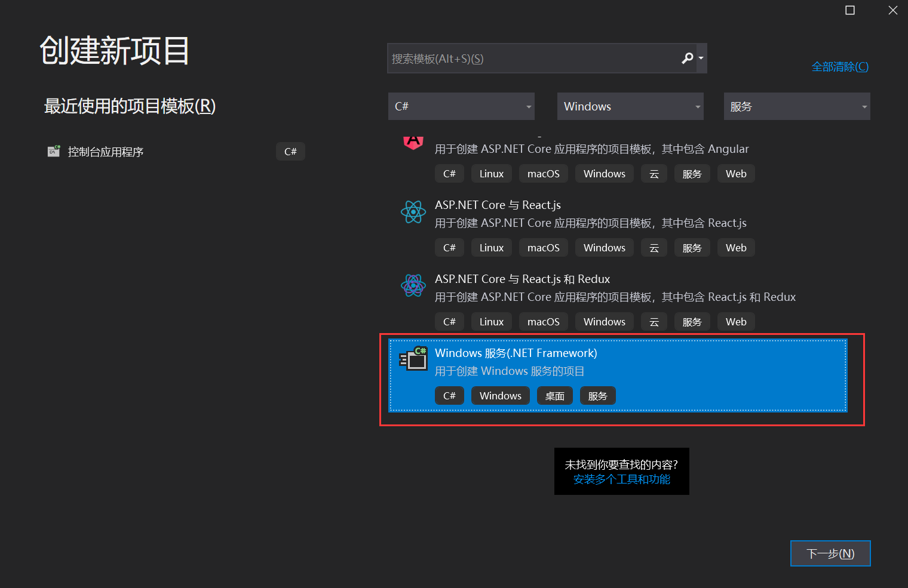This screenshot has height=588, width=908.
Task: Click the React.js template atom icon
Action: [413, 212]
